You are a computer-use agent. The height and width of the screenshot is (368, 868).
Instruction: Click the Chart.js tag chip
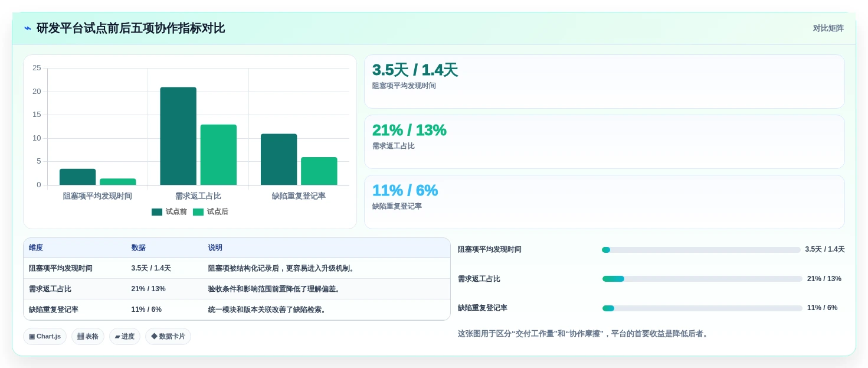45,337
